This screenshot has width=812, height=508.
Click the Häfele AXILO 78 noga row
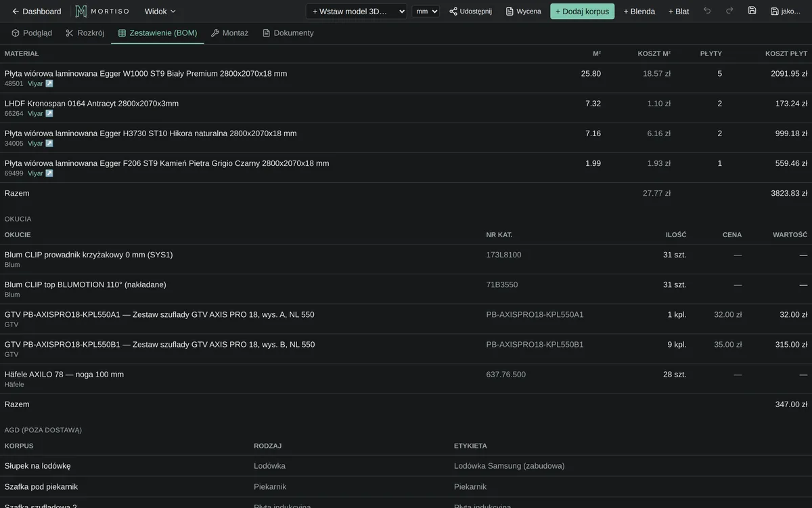(x=406, y=379)
